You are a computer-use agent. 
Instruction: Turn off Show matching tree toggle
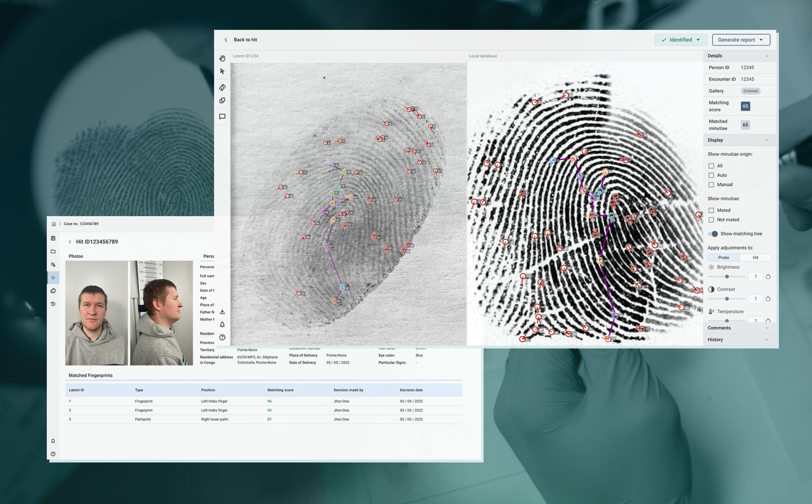pyautogui.click(x=713, y=234)
